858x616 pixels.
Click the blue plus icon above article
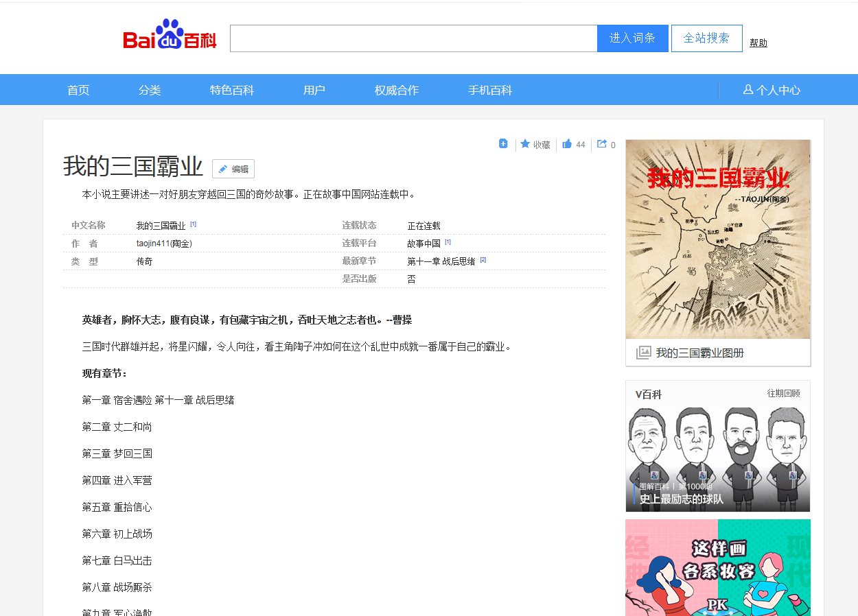coord(503,144)
